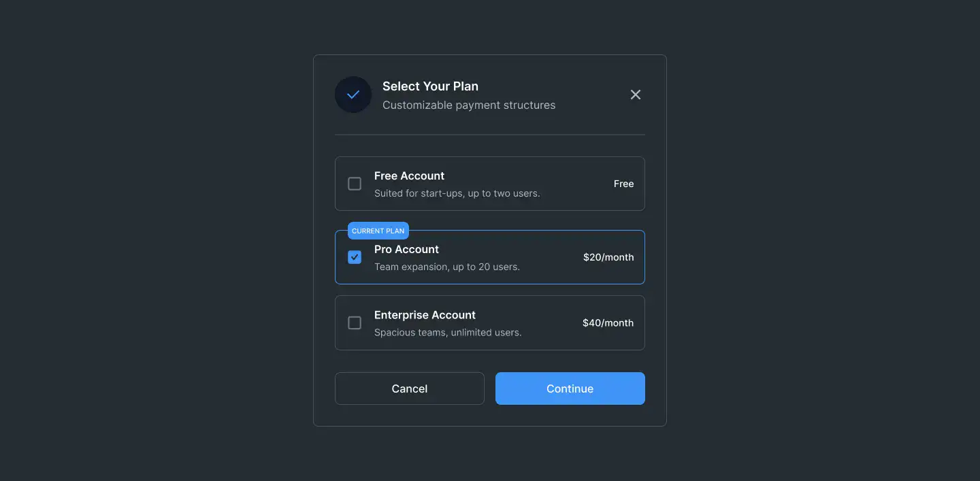
Task: Click 'Team expansion, up to 20 users' text
Action: (447, 267)
